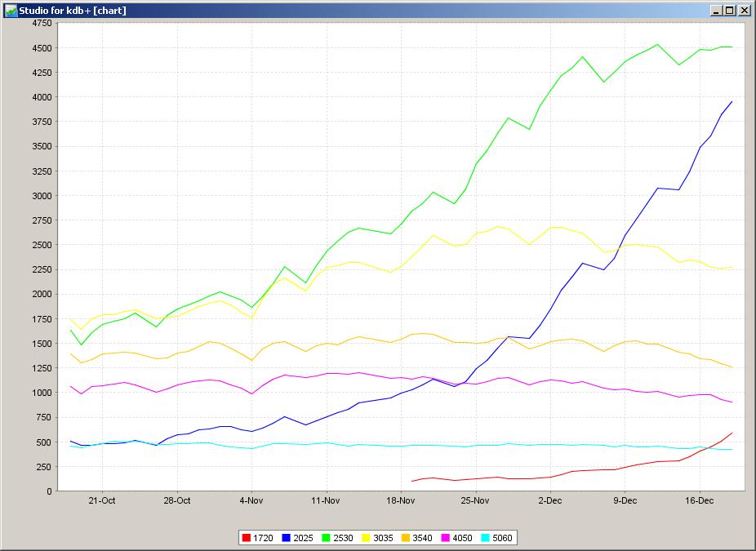Screen dimensions: 756x551
Task: Click the 500 y-axis label
Action: [45, 442]
